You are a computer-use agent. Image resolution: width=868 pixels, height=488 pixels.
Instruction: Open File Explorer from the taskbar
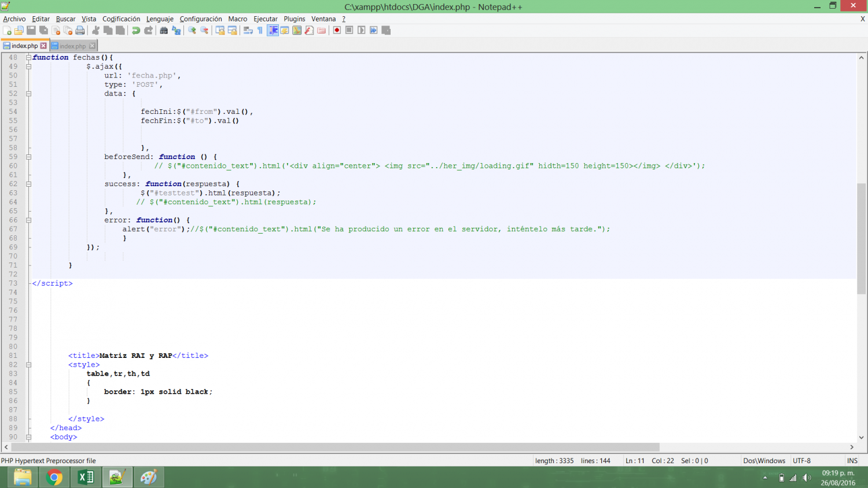23,477
